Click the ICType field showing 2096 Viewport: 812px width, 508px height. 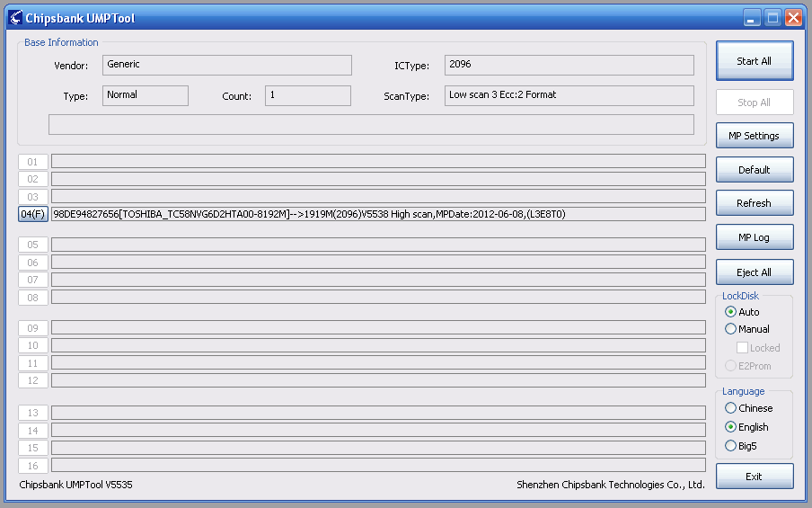569,65
